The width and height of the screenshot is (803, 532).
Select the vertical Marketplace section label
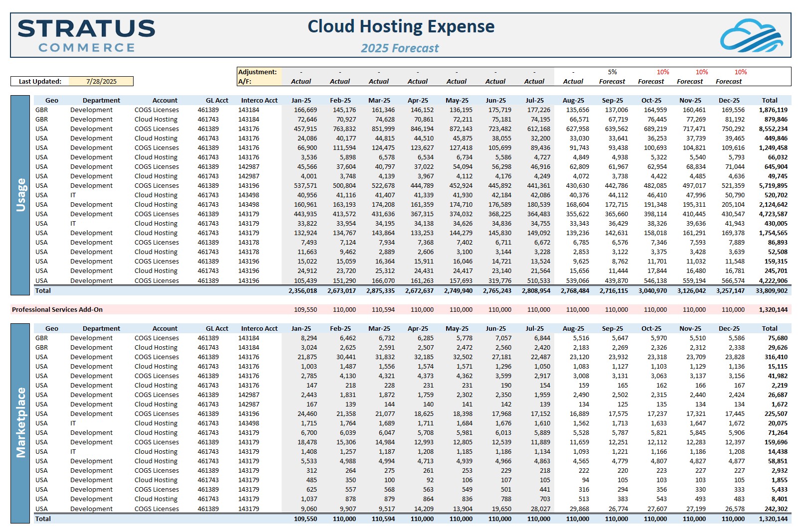20,423
